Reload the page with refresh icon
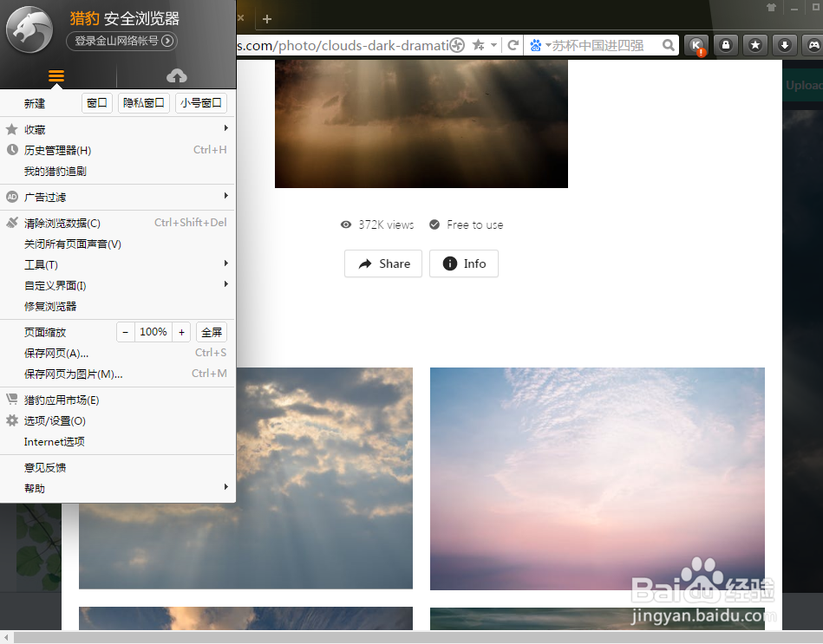Image resolution: width=823 pixels, height=644 pixels. click(513, 46)
